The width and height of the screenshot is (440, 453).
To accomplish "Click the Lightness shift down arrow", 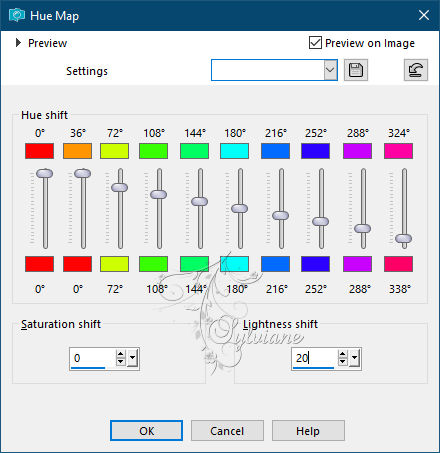I will pyautogui.click(x=342, y=362).
